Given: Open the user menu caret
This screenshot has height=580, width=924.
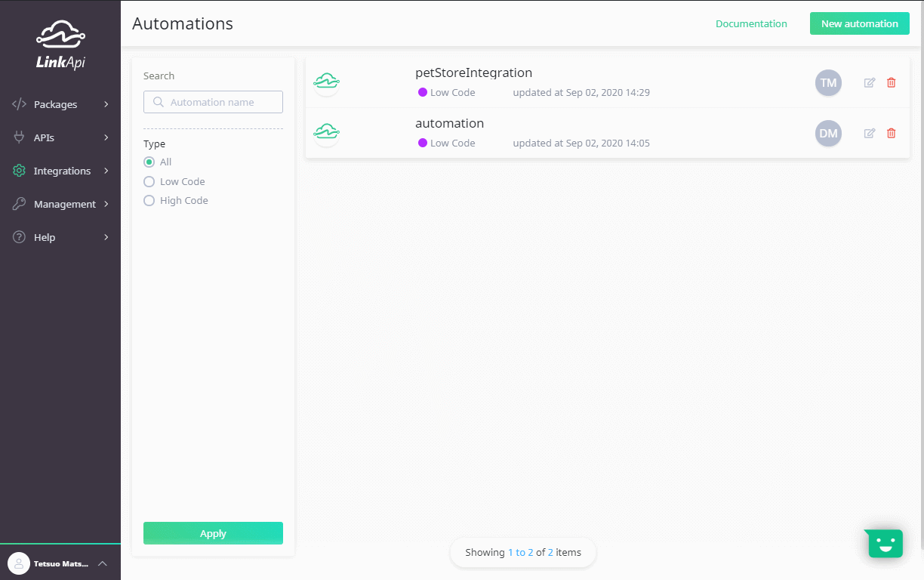Looking at the screenshot, I should (103, 563).
